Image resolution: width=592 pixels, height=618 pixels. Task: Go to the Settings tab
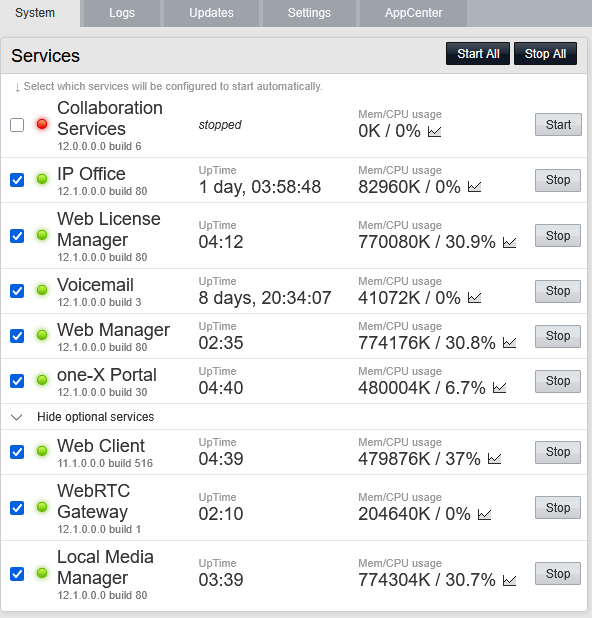[x=309, y=13]
